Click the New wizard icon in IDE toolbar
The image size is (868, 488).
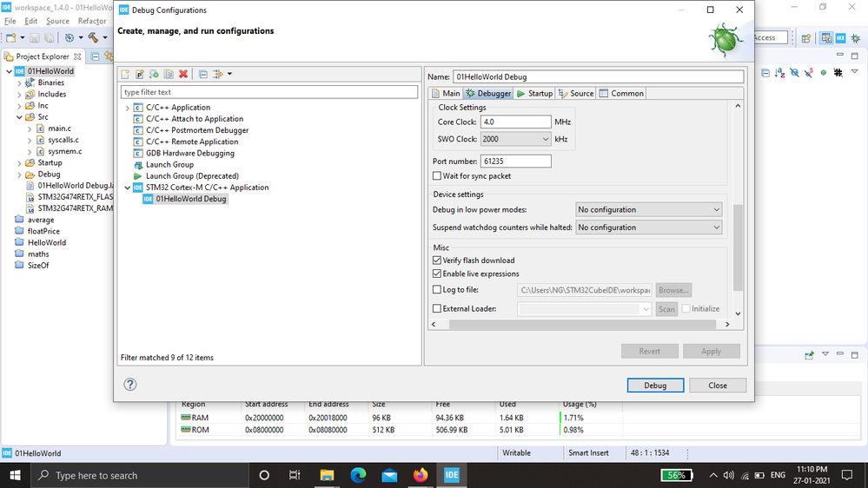(11, 37)
